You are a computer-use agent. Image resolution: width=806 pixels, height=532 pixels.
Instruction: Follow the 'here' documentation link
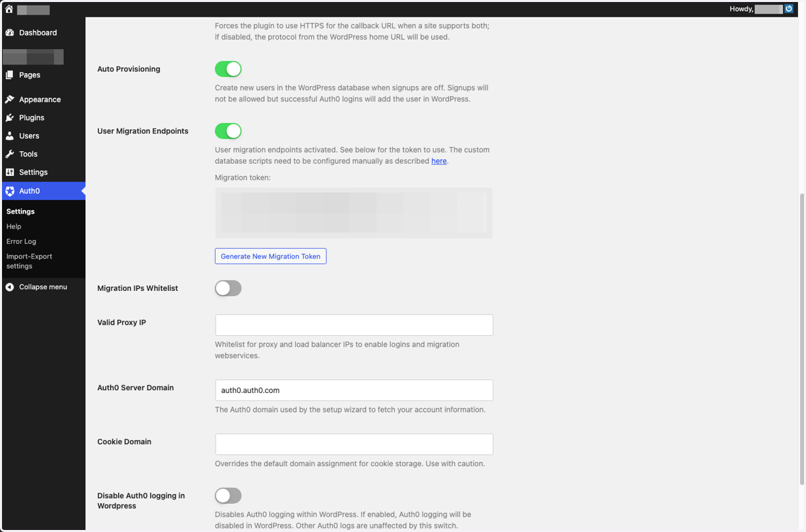[439, 161]
